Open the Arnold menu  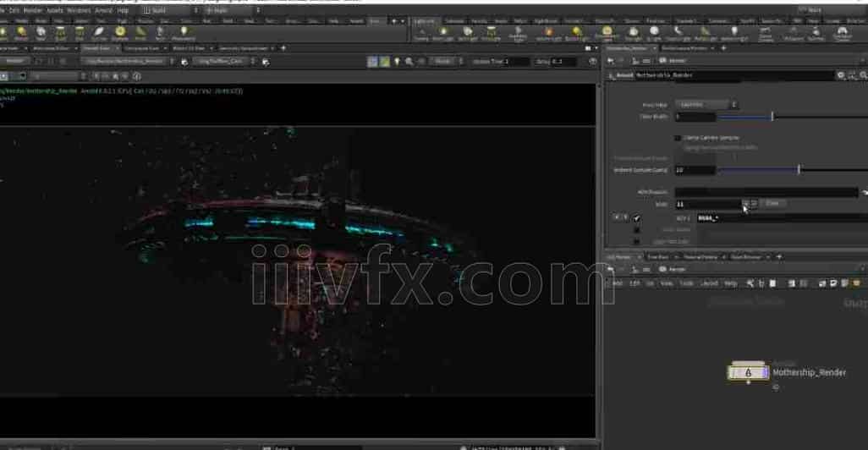103,10
